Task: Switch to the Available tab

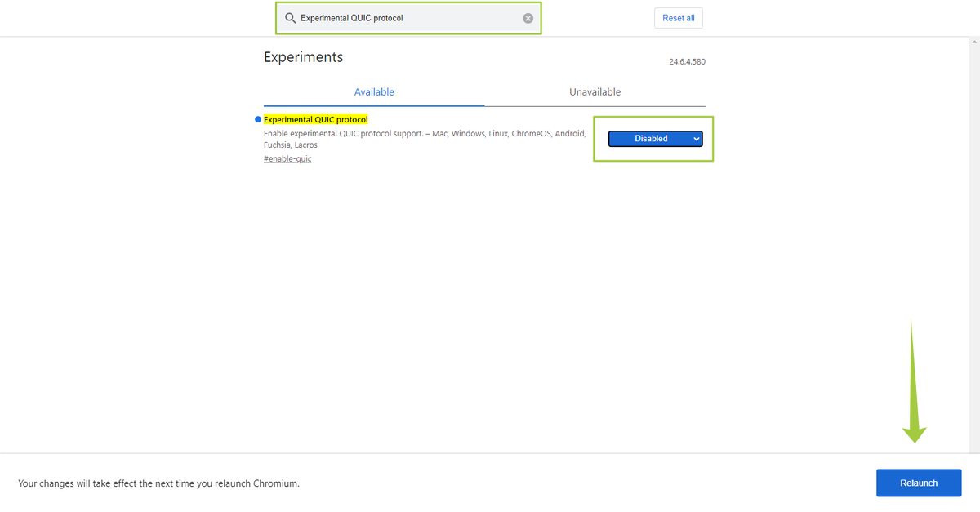Action: click(374, 92)
